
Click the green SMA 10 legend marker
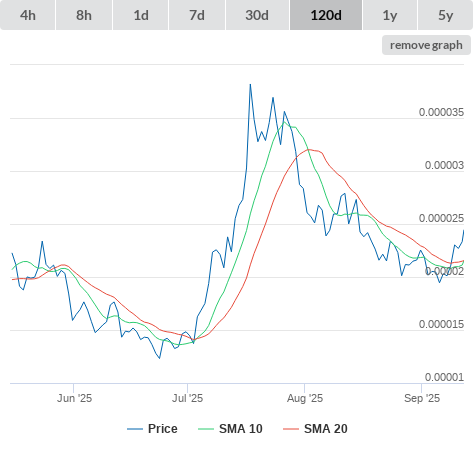pyautogui.click(x=206, y=429)
